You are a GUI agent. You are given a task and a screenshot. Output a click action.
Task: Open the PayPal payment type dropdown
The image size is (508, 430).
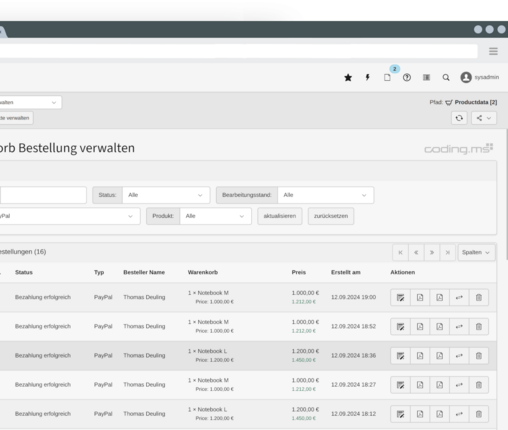(69, 216)
